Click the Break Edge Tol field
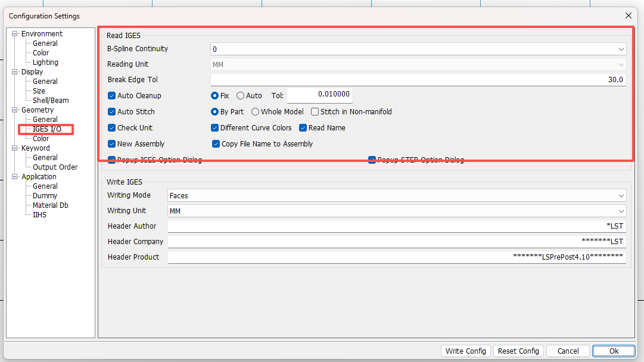Screen dimensions: 644x362 [x=418, y=80]
